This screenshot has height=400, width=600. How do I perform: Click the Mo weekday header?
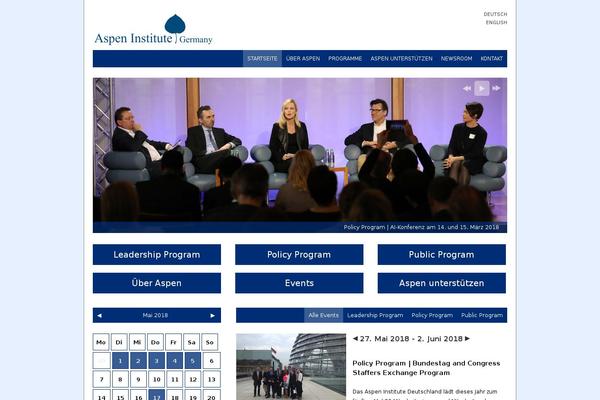pos(101,342)
